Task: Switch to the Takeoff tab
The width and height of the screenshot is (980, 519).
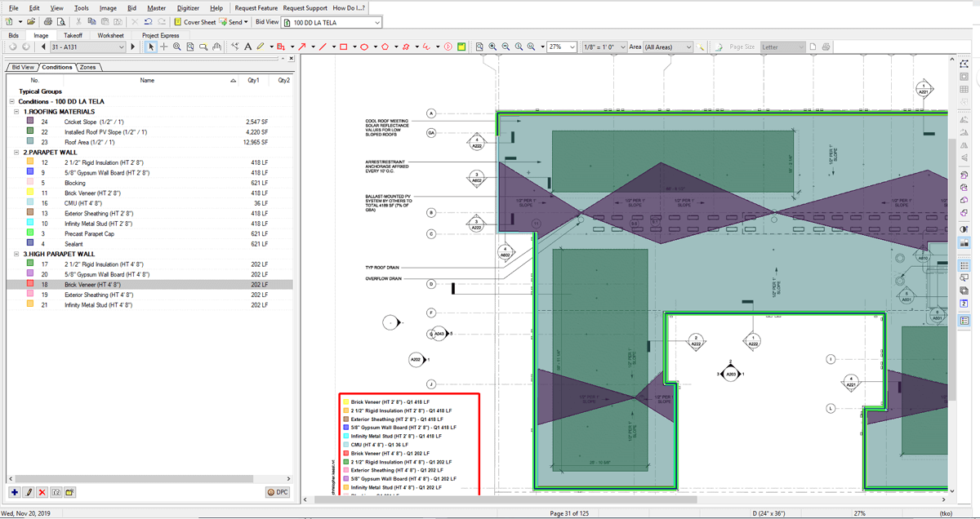Action: coord(73,36)
